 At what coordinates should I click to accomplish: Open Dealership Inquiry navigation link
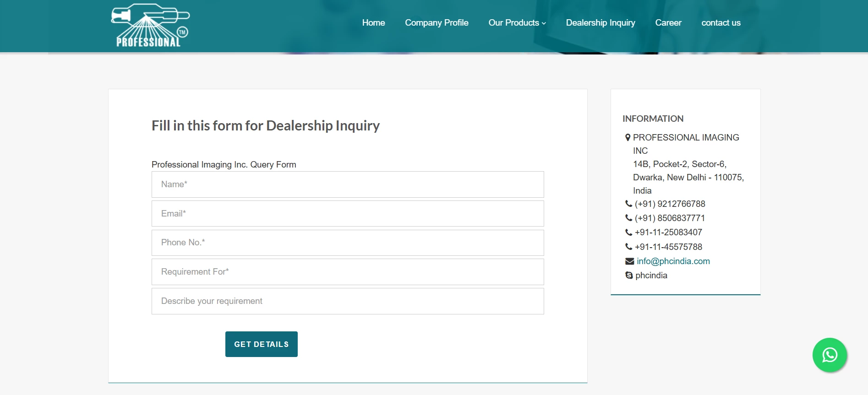tap(601, 23)
